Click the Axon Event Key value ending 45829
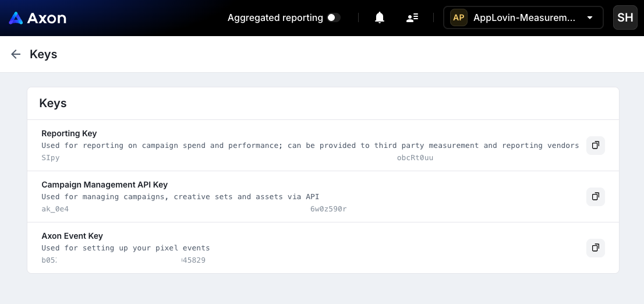The width and height of the screenshot is (644, 304). [x=193, y=260]
